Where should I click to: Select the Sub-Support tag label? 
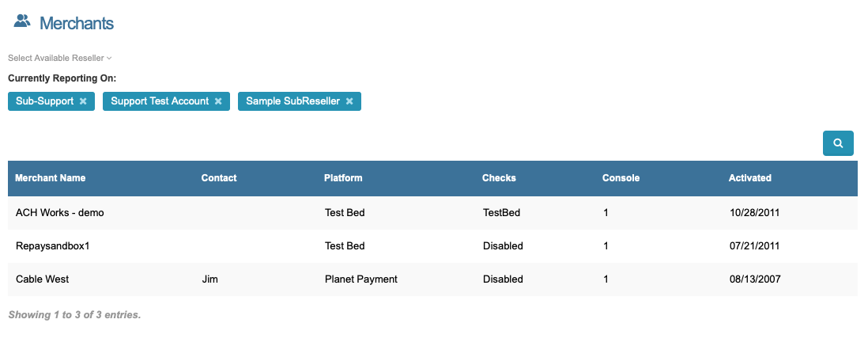(x=44, y=101)
